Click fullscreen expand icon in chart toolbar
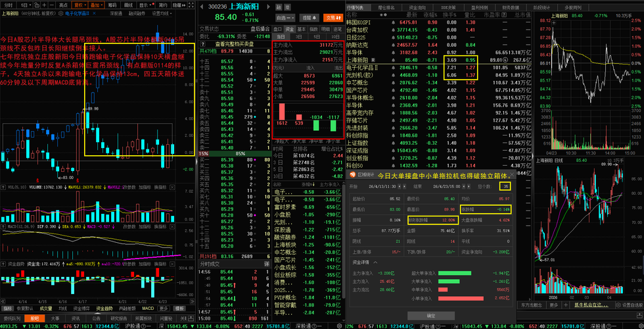Viewport: 644px width, 329px height. 192,5
